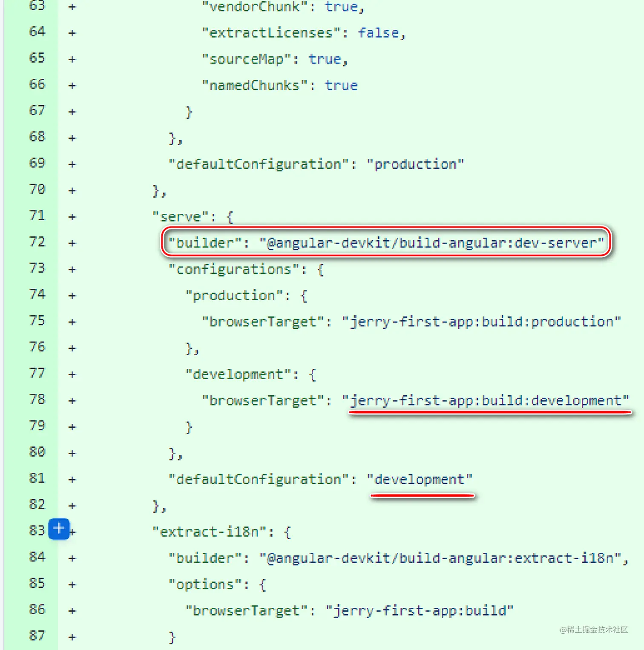Click the "configurations" key on line 73
Screen dimensions: 644x650
coord(234,269)
